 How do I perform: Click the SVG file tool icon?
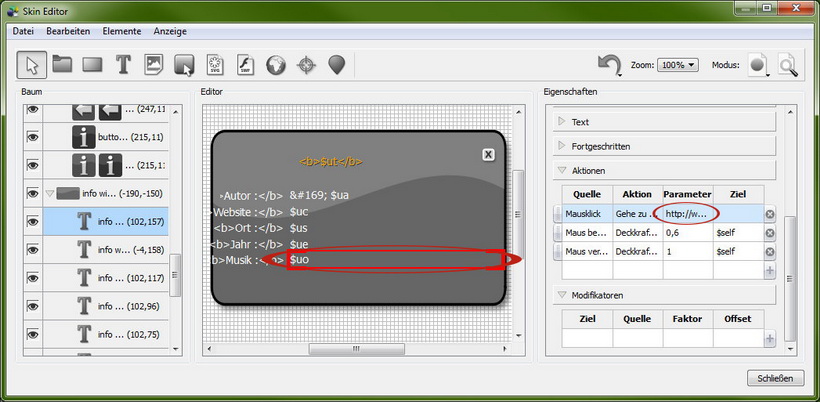[215, 65]
